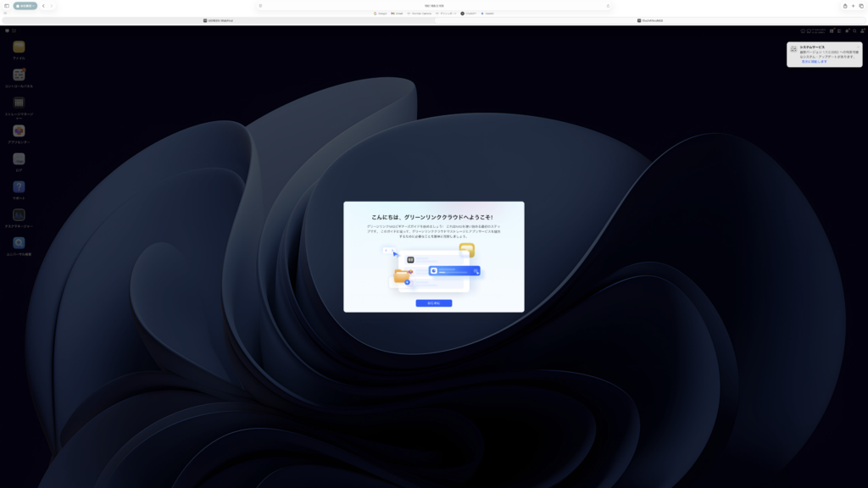The image size is (868, 488).
Task: Expand the browser profile dropdown pill
Action: point(25,6)
